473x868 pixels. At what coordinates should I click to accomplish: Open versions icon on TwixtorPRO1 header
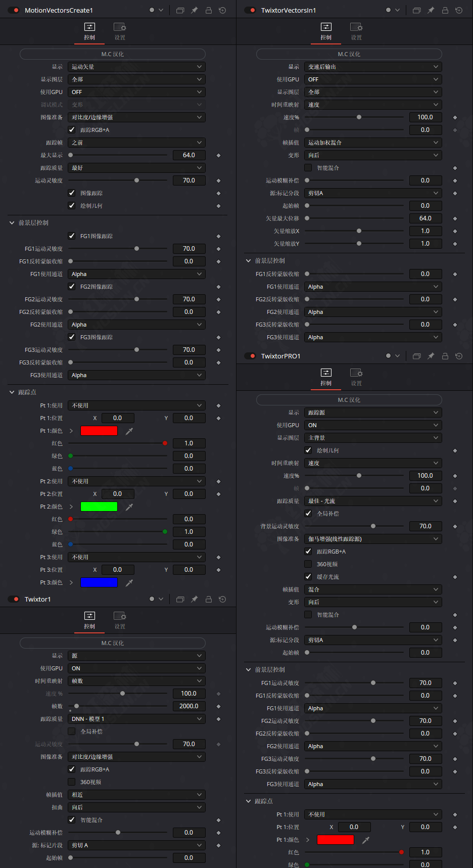(x=416, y=356)
